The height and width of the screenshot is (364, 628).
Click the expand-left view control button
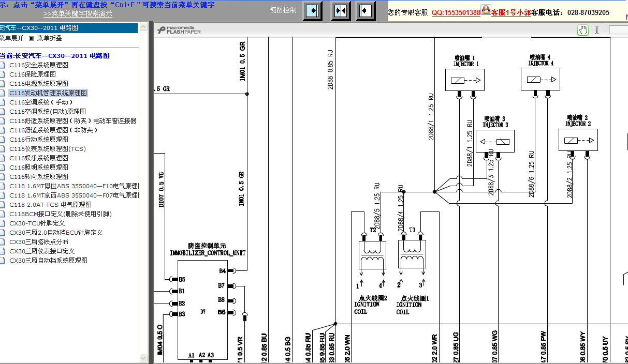[x=366, y=10]
